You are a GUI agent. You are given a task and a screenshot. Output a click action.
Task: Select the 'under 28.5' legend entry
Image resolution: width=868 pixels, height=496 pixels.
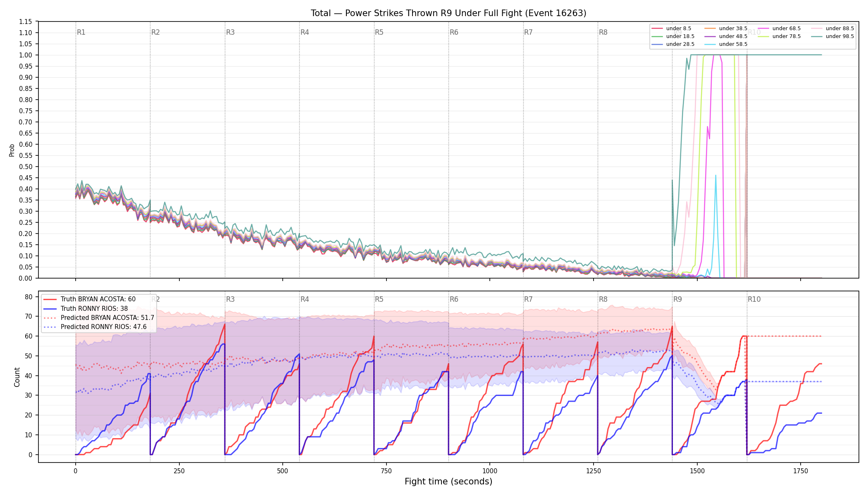click(673, 44)
